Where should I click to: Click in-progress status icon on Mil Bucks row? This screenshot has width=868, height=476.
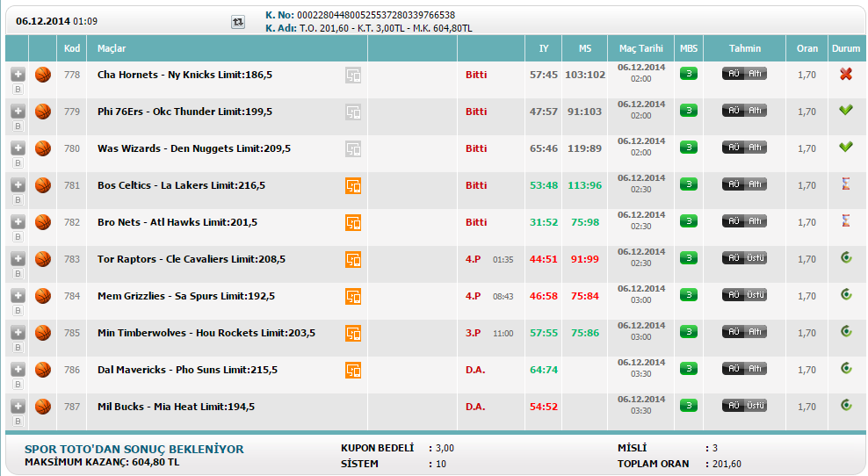pos(846,405)
